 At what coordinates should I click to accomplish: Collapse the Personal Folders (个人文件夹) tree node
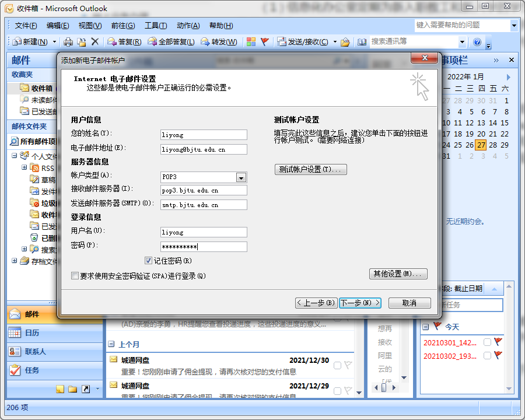14,155
